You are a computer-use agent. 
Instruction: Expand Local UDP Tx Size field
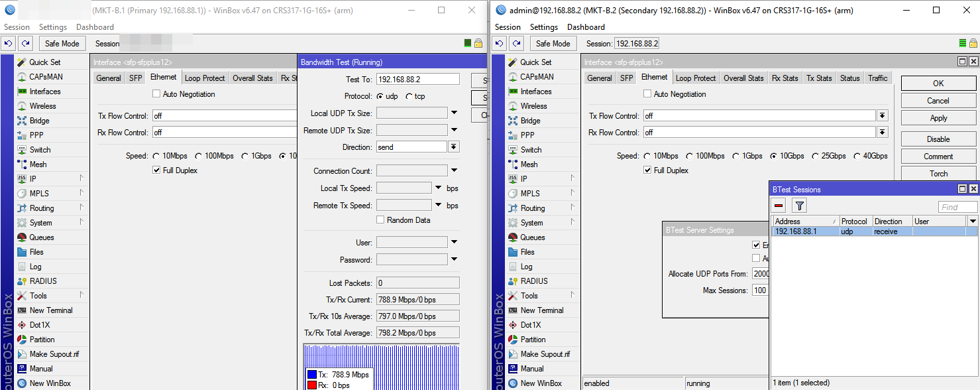[455, 113]
